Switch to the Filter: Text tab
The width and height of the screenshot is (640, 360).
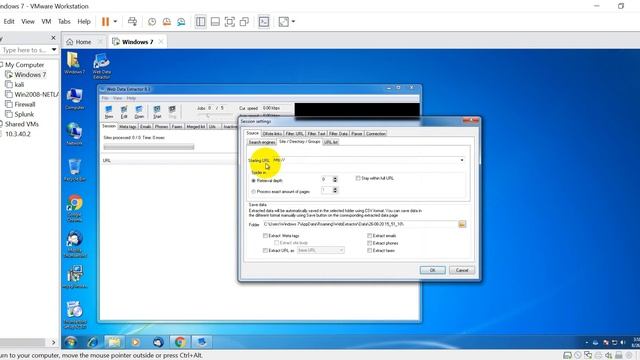pyautogui.click(x=316, y=133)
